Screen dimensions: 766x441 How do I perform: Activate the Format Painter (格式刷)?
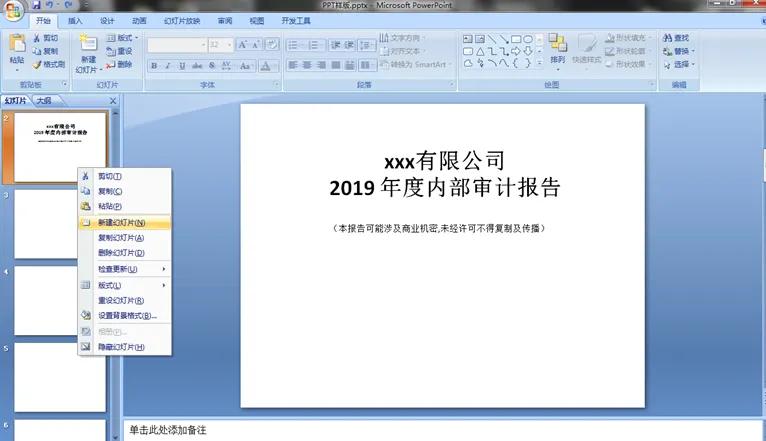48,64
